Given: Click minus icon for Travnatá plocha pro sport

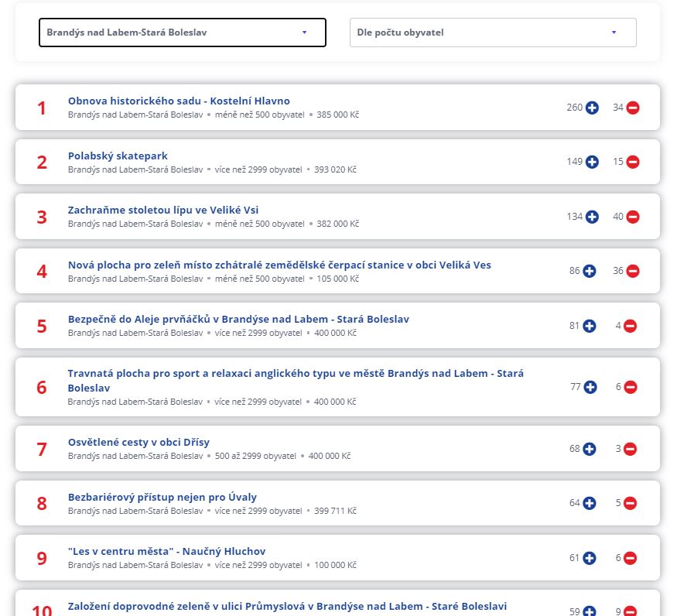Looking at the screenshot, I should (x=631, y=387).
